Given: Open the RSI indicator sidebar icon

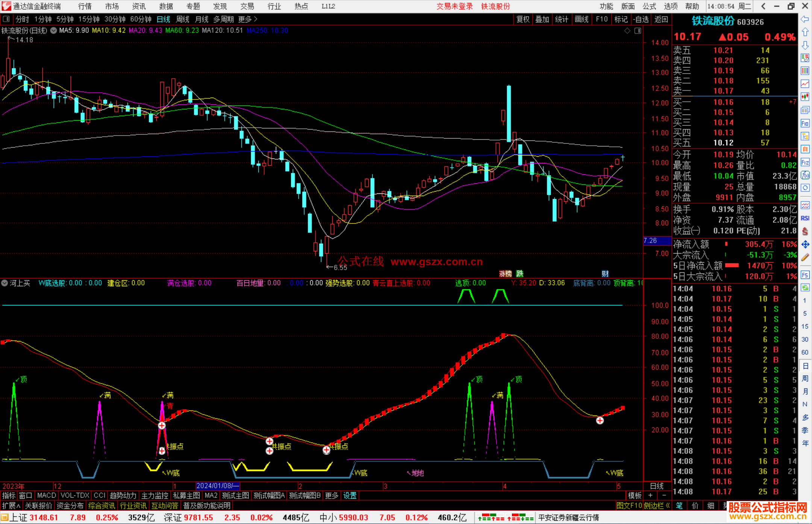Looking at the screenshot, I should click(x=805, y=218).
